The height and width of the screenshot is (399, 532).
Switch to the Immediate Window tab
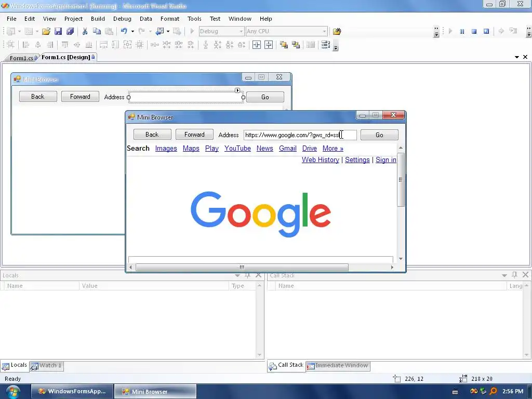pos(338,365)
